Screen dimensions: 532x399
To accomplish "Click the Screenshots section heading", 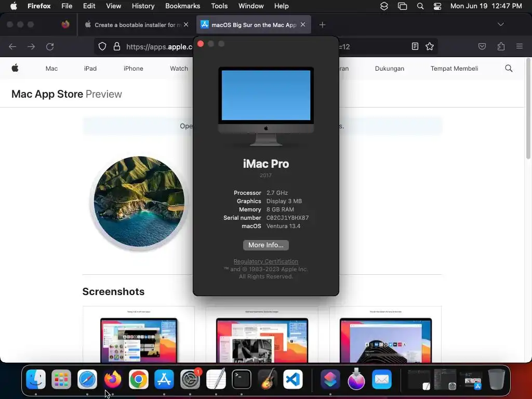I will pos(113,291).
